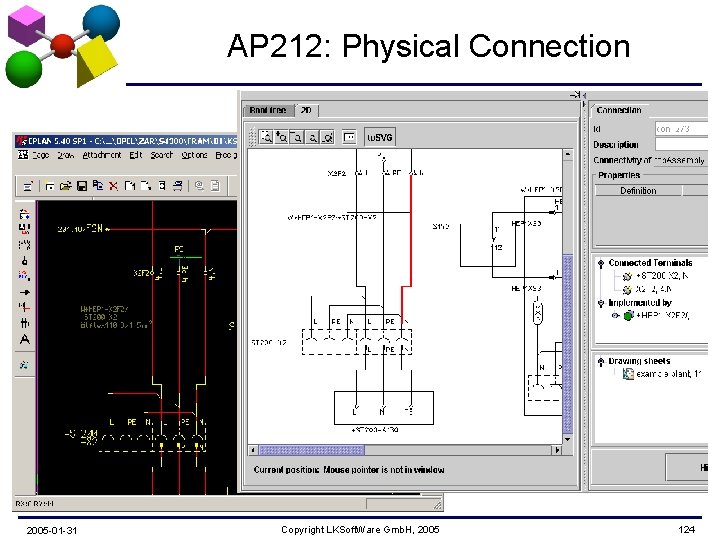Select the text 'A' tool in EPLAN sidebar
The height and width of the screenshot is (540, 720).
click(x=25, y=340)
